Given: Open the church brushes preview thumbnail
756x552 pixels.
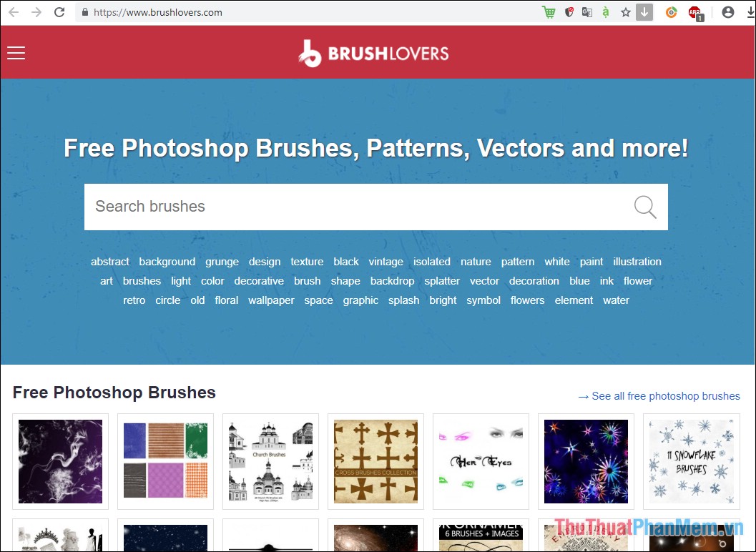Looking at the screenshot, I should click(270, 461).
